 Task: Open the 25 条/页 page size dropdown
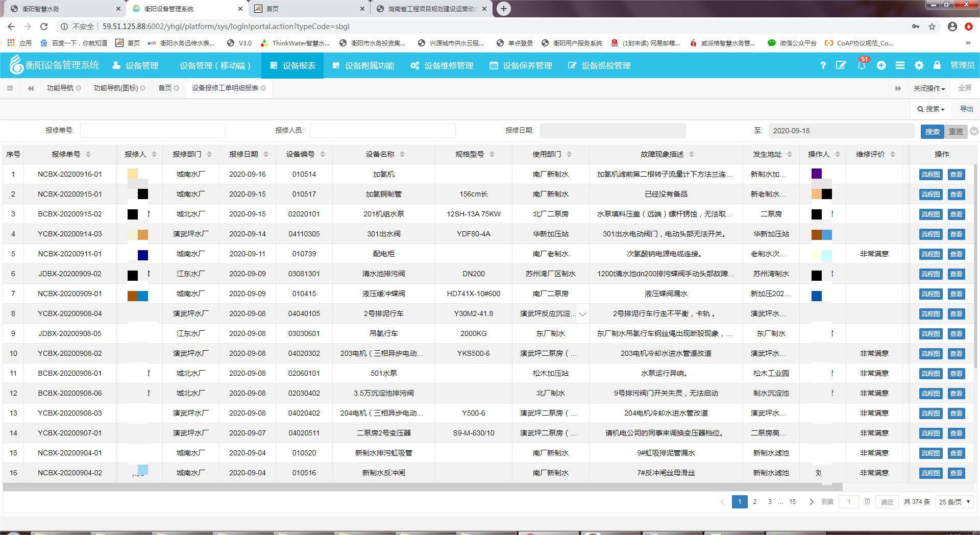[954, 502]
